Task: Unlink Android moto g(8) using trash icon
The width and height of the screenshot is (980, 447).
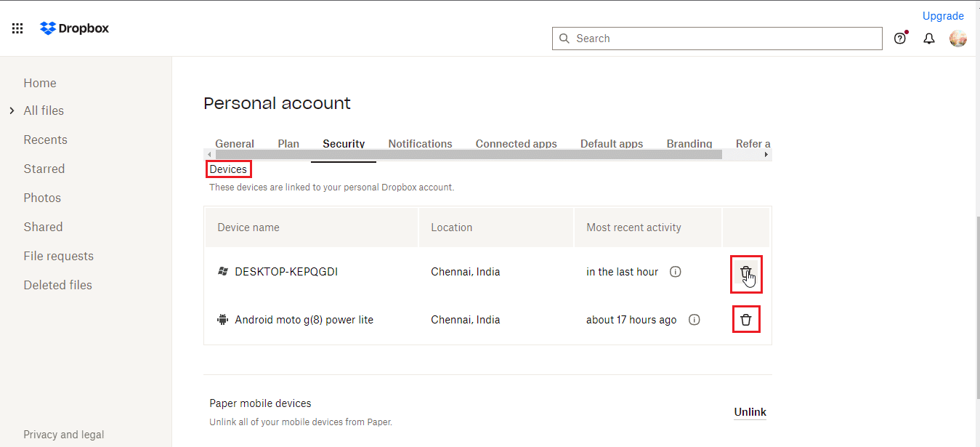Action: coord(745,320)
